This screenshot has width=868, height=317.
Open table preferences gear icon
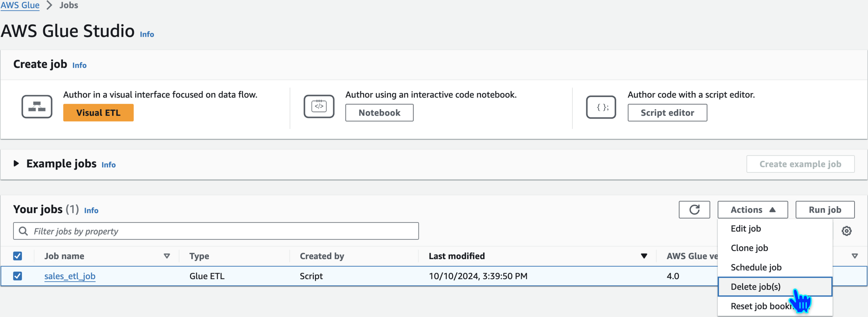pyautogui.click(x=846, y=231)
